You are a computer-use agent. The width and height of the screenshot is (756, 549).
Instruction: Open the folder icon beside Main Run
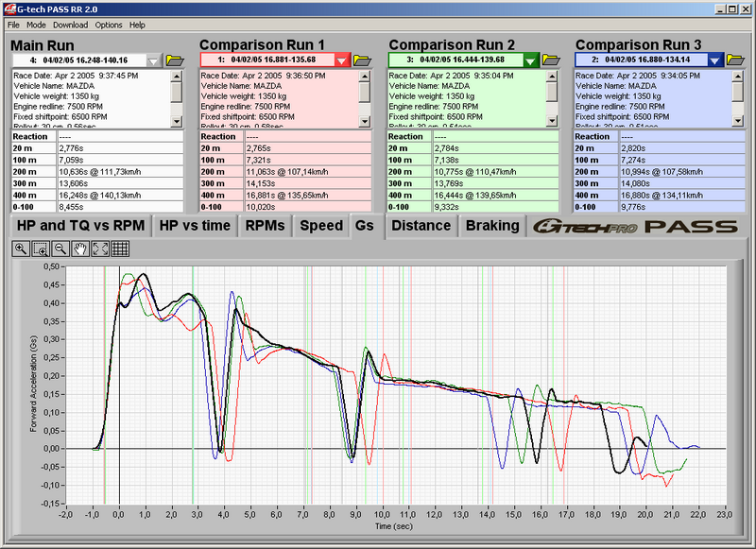[175, 60]
